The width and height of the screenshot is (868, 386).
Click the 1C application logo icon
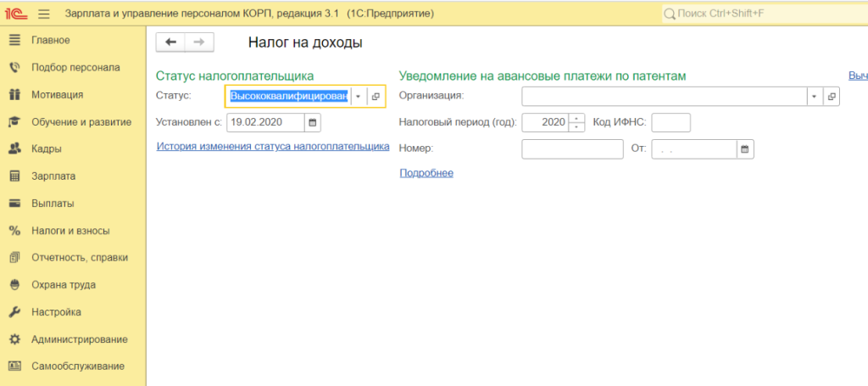(x=17, y=14)
